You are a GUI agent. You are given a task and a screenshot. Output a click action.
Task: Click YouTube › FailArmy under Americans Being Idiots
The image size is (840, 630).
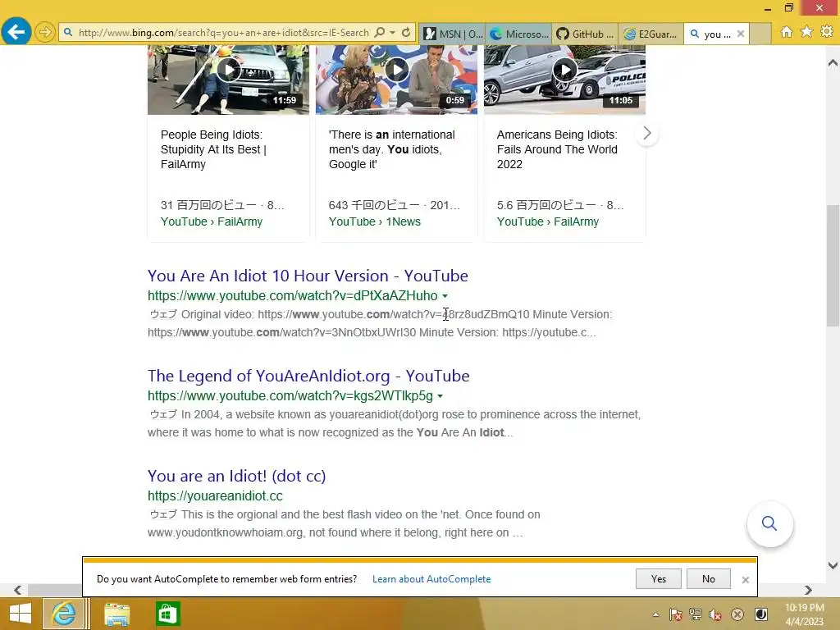[x=547, y=221]
